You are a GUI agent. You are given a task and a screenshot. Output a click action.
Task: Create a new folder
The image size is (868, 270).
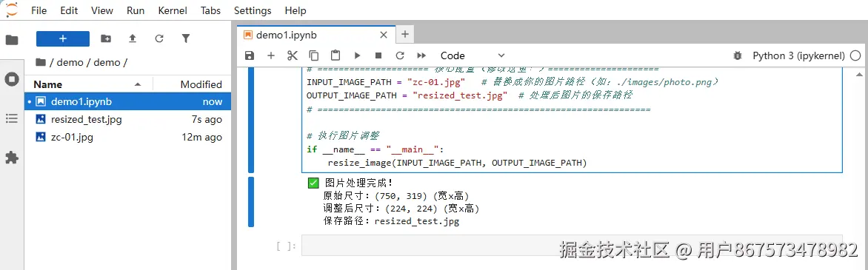click(x=105, y=38)
